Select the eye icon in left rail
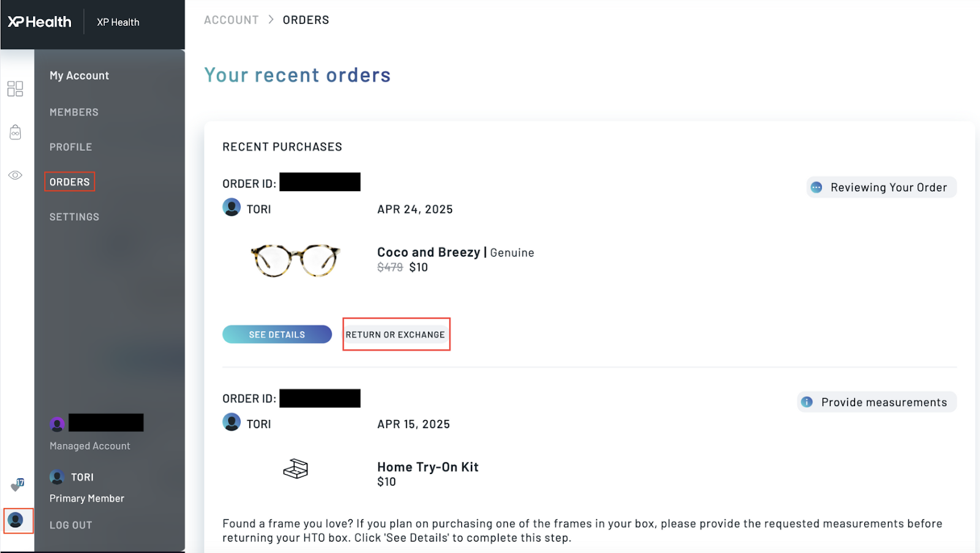The width and height of the screenshot is (980, 553). [x=15, y=175]
